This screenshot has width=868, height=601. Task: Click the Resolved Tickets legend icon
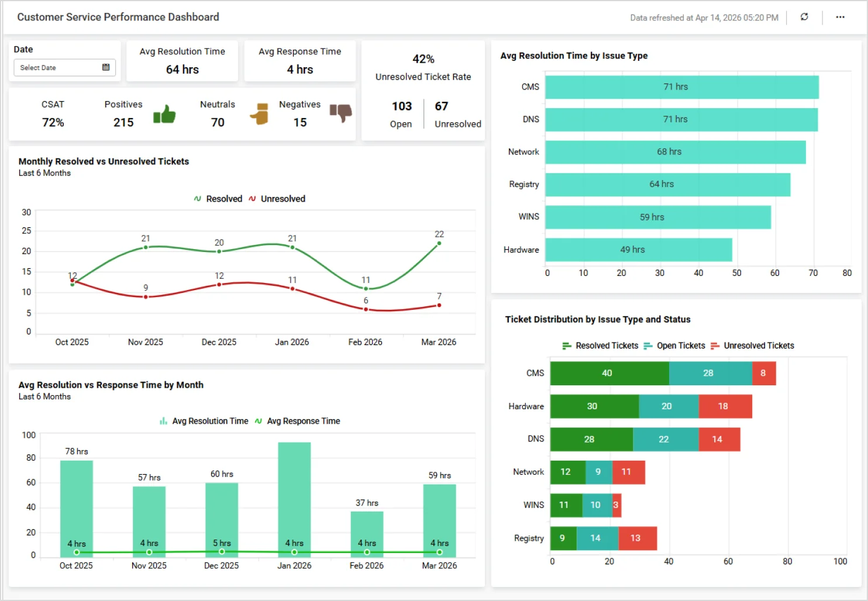(567, 346)
